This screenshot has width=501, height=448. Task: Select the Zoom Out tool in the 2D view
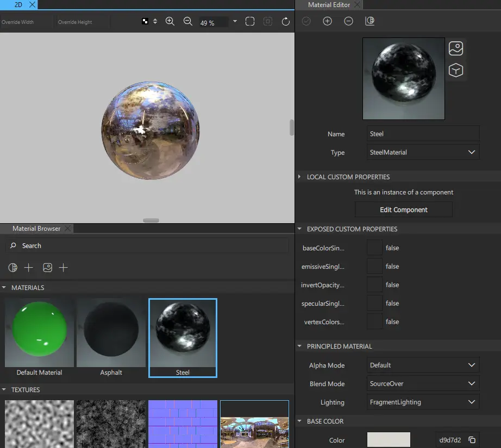click(188, 21)
